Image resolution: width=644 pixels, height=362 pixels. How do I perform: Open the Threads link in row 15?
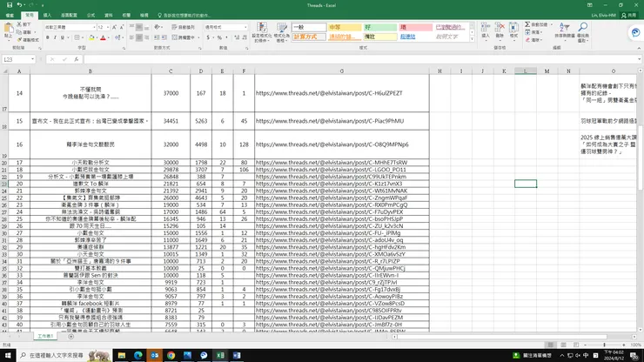point(330,121)
